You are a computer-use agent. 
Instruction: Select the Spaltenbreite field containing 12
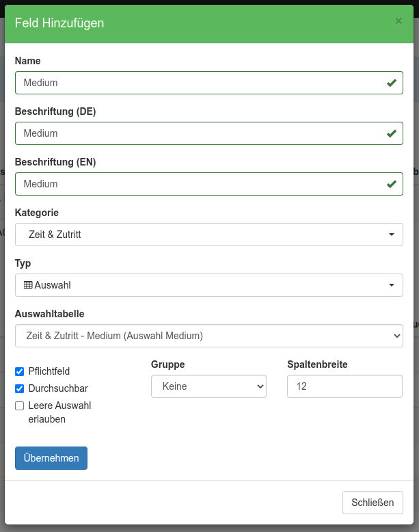pyautogui.click(x=344, y=386)
